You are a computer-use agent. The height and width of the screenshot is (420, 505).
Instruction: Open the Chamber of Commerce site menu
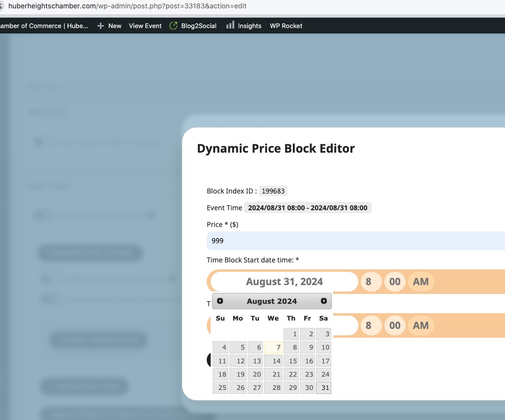43,26
